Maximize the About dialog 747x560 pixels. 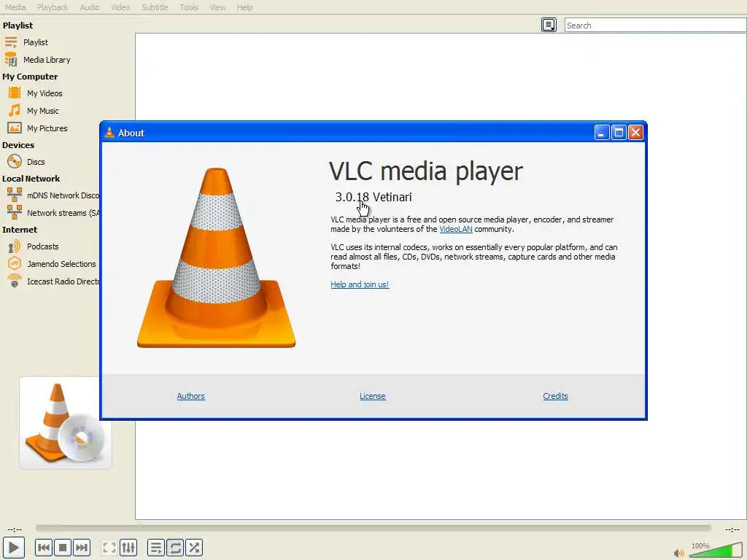tap(619, 133)
